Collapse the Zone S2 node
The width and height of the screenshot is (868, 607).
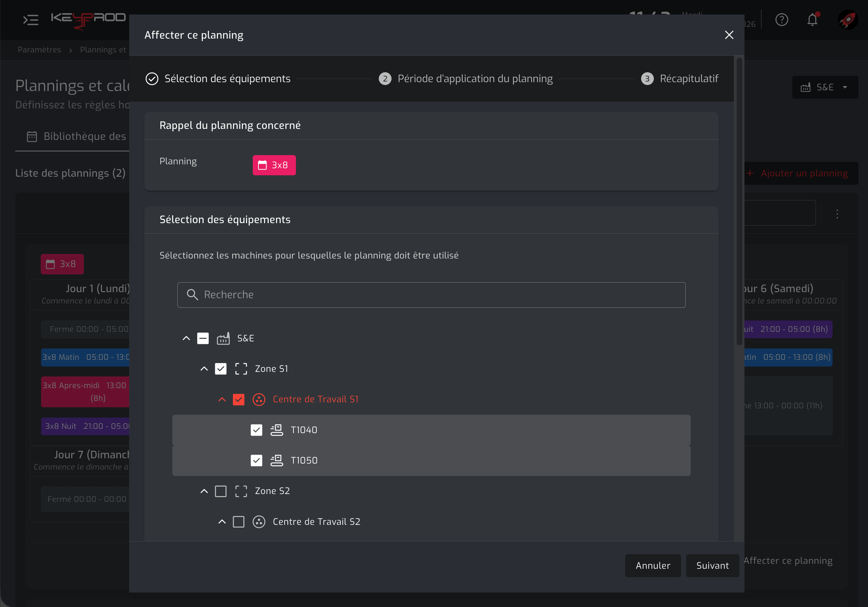[x=204, y=491]
